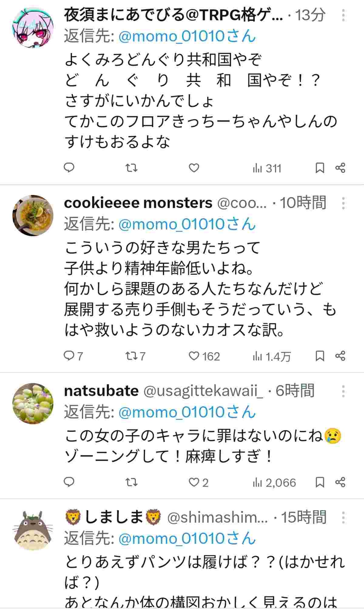Open more options for cookieeee monsters tweet
The height and width of the screenshot is (609, 364).
[343, 203]
